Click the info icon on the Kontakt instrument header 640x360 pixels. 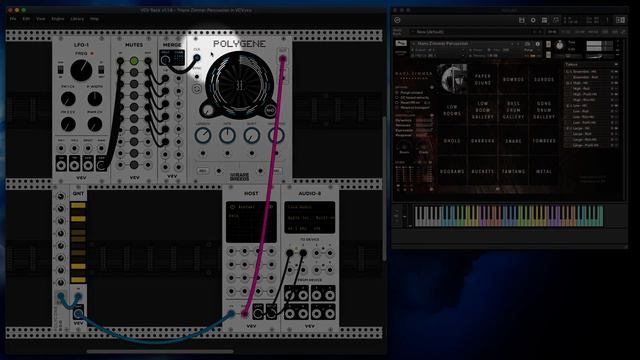click(x=538, y=44)
